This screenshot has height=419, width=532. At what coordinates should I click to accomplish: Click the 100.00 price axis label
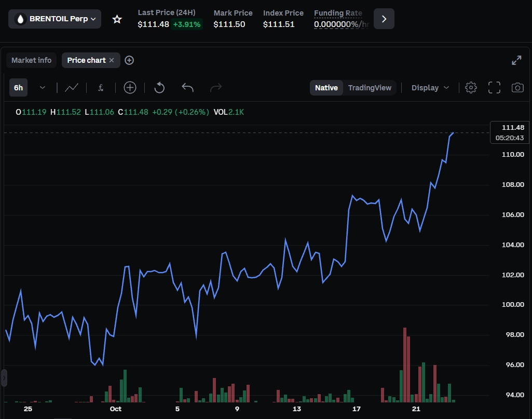pyautogui.click(x=513, y=304)
